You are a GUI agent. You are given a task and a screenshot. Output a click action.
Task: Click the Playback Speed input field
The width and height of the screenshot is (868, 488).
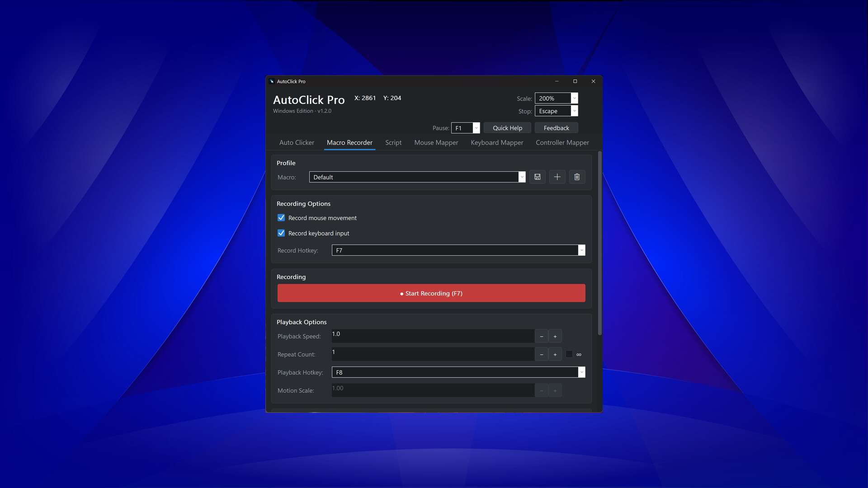433,336
